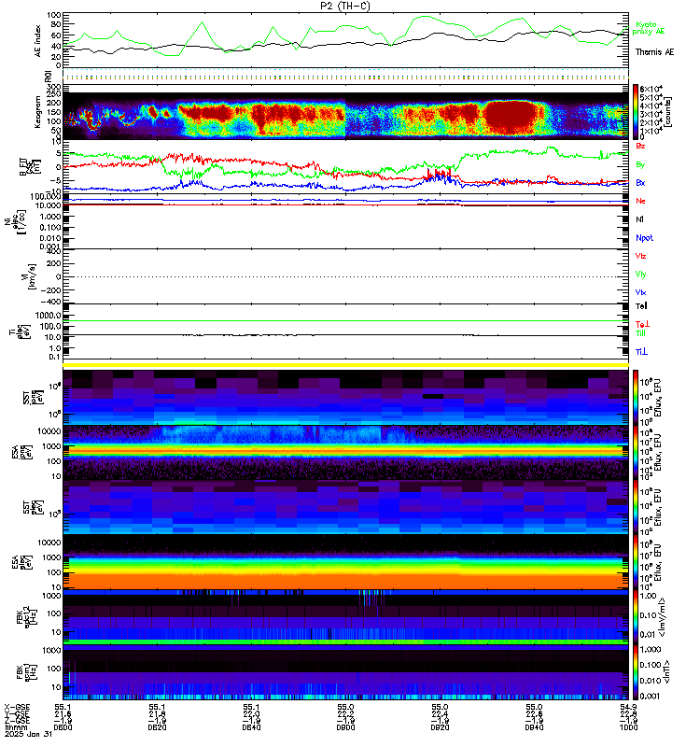Click the Ni elec [1/cc] axis label
700x747 pixels.
click(x=15, y=221)
